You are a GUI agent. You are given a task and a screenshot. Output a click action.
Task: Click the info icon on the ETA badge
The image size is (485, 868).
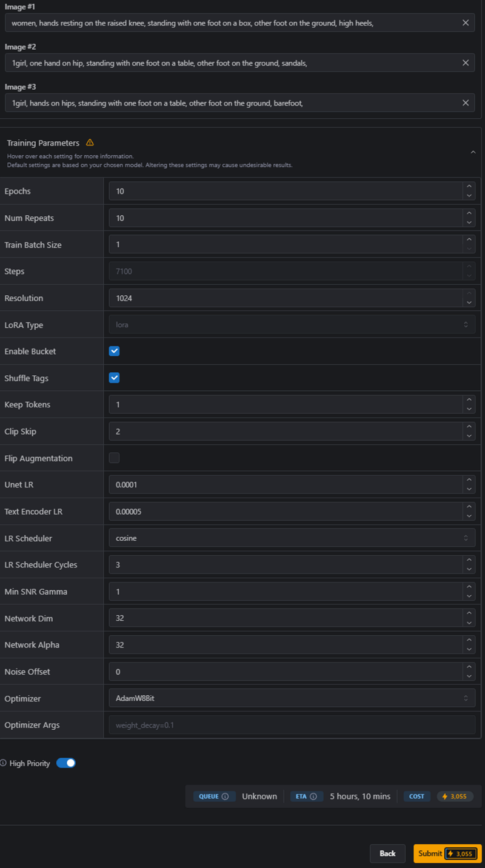tap(313, 796)
